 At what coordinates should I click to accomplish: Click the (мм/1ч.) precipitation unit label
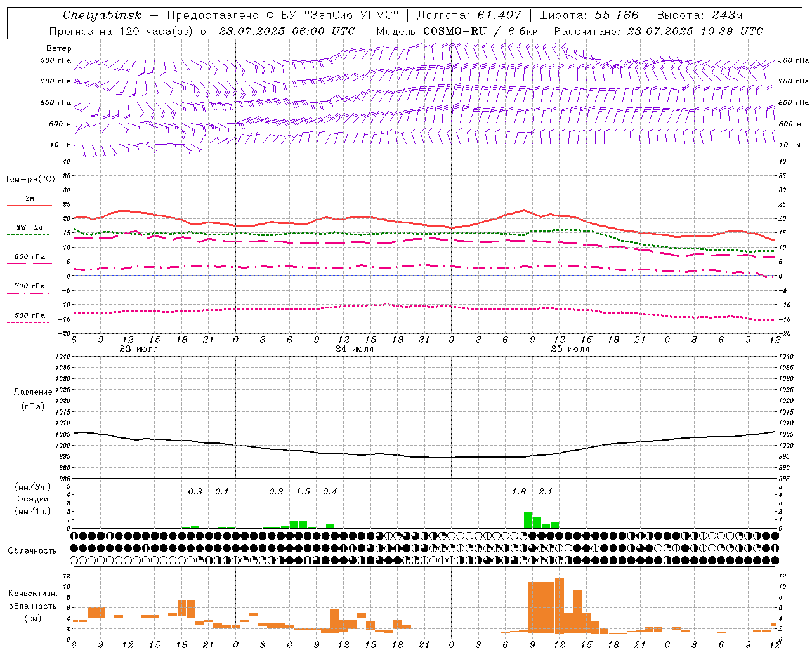(33, 511)
